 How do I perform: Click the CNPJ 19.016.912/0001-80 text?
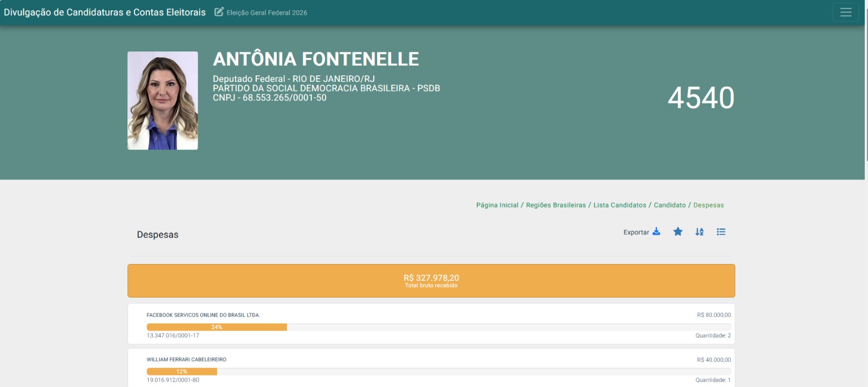click(173, 380)
